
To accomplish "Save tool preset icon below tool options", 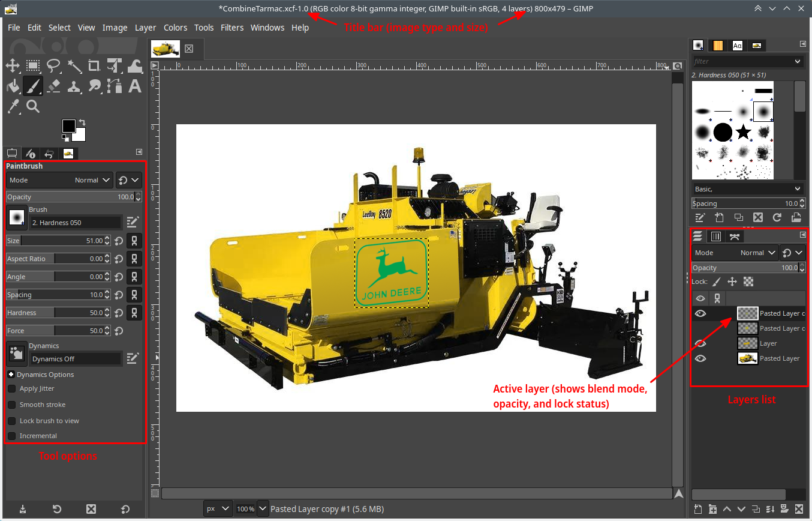I will tap(23, 509).
